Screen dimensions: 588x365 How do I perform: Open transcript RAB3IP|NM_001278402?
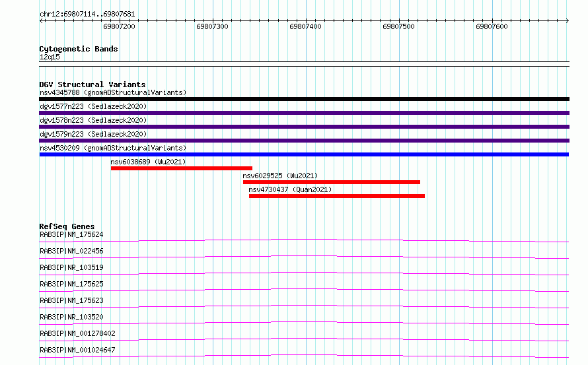[77, 333]
